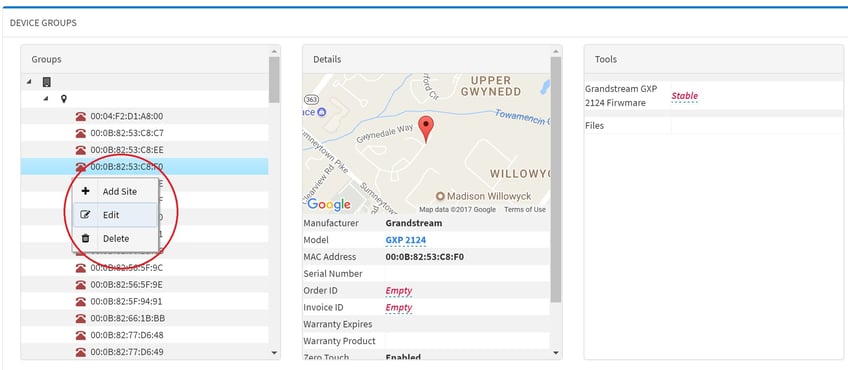
Task: Click the Details panel vertical scrollbar
Action: [555, 179]
